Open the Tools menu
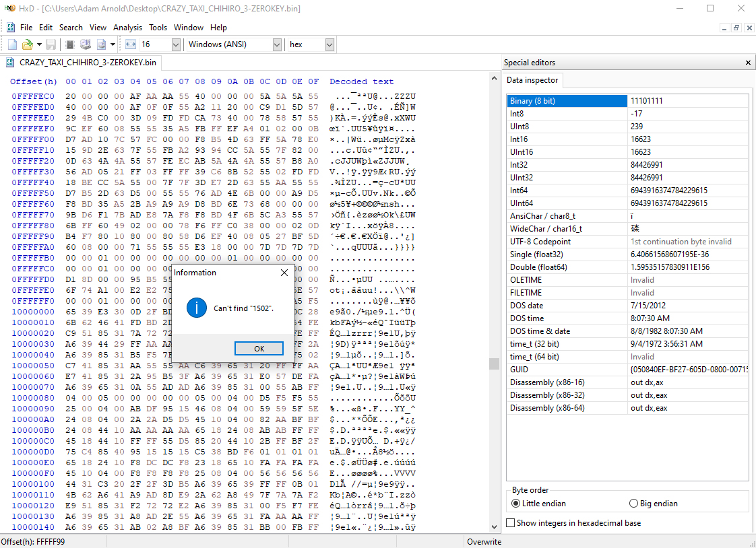The height and width of the screenshot is (548, 756). [158, 28]
